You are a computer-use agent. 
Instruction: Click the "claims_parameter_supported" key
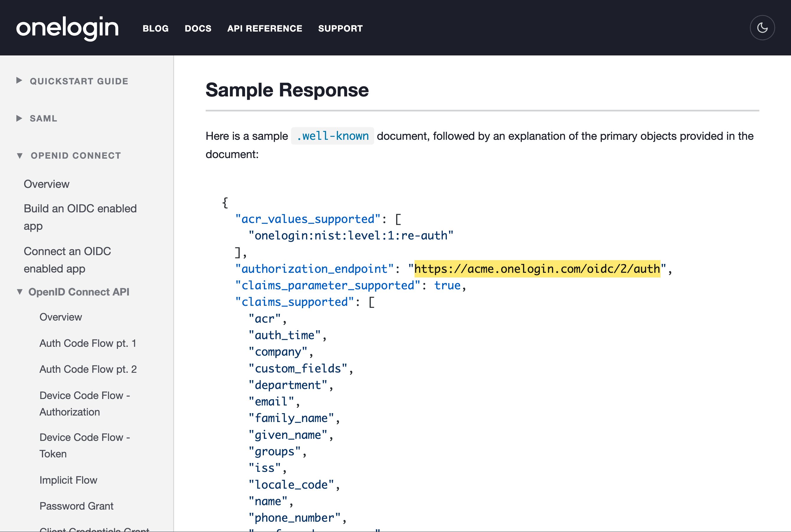pyautogui.click(x=328, y=285)
